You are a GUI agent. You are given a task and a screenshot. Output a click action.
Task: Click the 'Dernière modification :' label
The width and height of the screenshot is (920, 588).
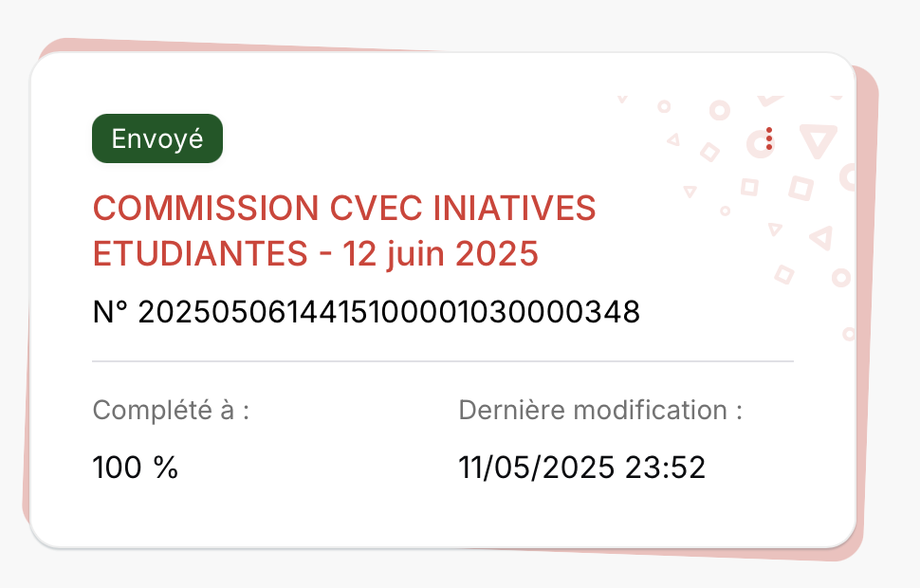[600, 412]
